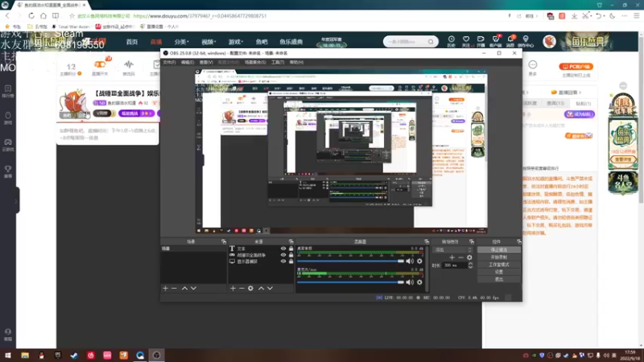644x362 pixels.
Task: Pop out the Scene Transitions dock panel
Action: pyautogui.click(x=472, y=242)
